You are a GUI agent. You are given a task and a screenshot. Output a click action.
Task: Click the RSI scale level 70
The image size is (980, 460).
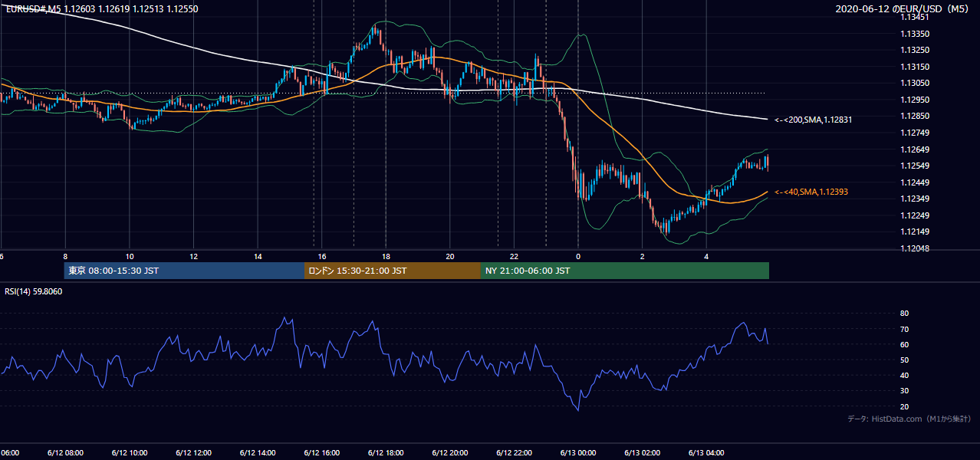(904, 329)
